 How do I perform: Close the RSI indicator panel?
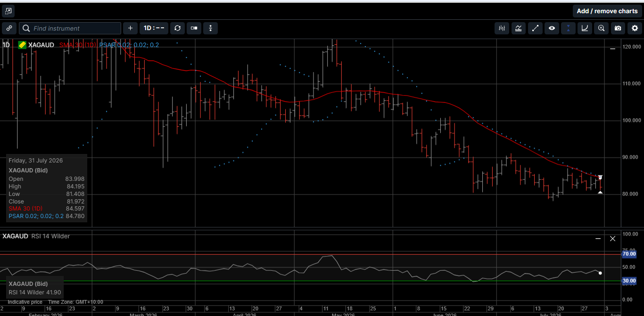[612, 239]
